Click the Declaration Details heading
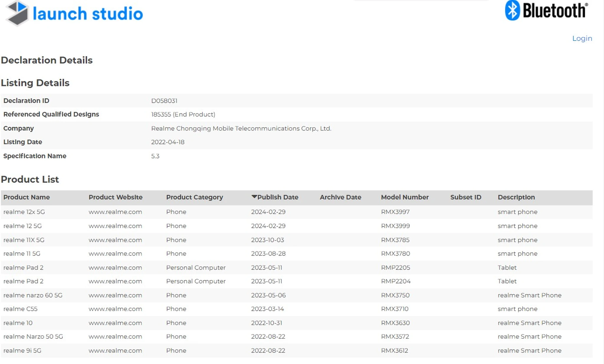 [x=47, y=60]
